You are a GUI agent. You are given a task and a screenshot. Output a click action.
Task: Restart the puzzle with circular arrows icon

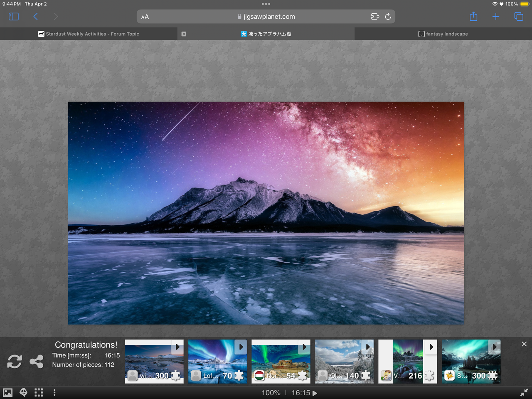[x=15, y=362]
